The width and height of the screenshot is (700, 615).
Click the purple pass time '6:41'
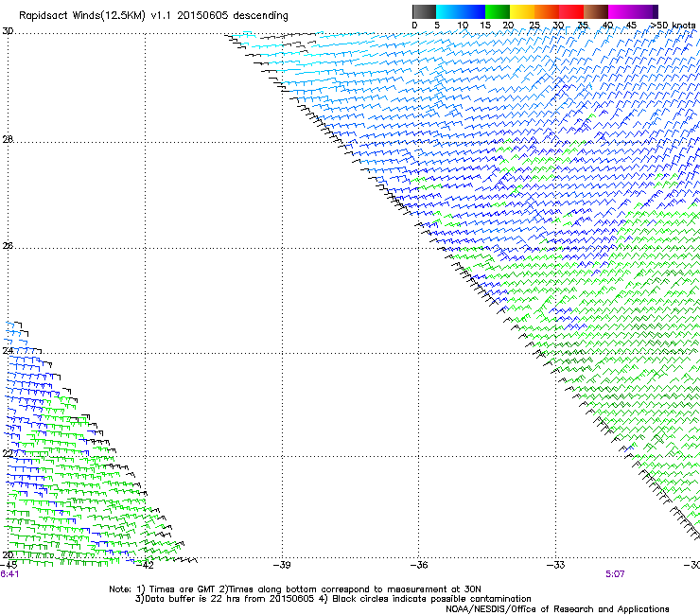pyautogui.click(x=9, y=574)
